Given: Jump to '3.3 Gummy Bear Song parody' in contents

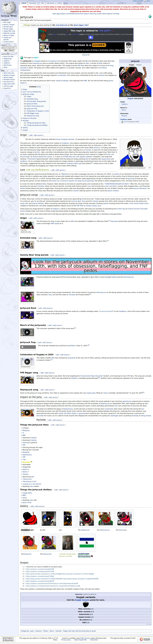Looking at the screenshot, I should coord(35,101).
